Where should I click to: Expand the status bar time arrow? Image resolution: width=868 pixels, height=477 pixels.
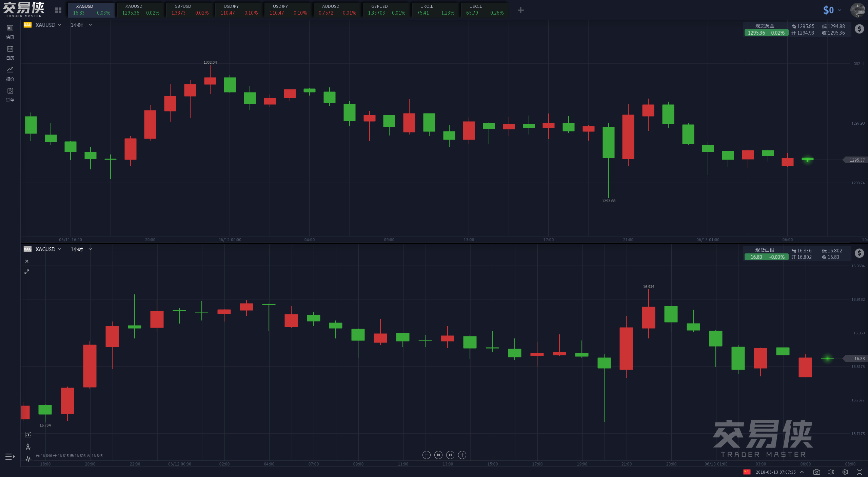802,472
